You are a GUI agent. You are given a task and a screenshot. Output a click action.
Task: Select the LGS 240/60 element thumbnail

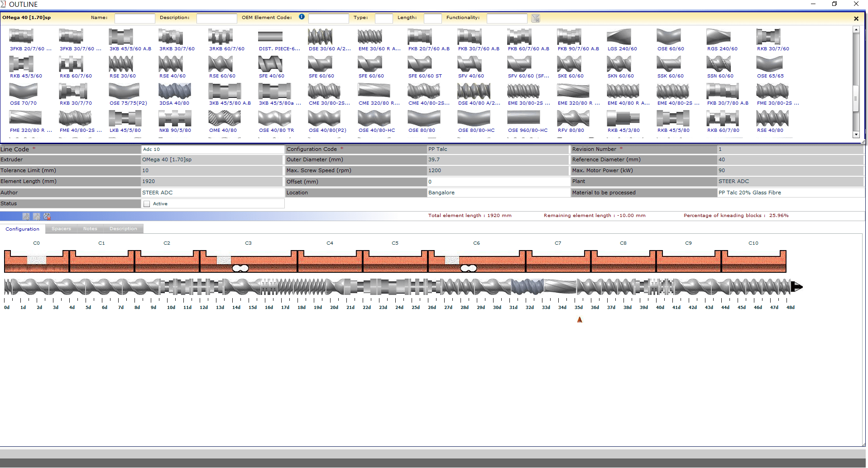pyautogui.click(x=619, y=37)
